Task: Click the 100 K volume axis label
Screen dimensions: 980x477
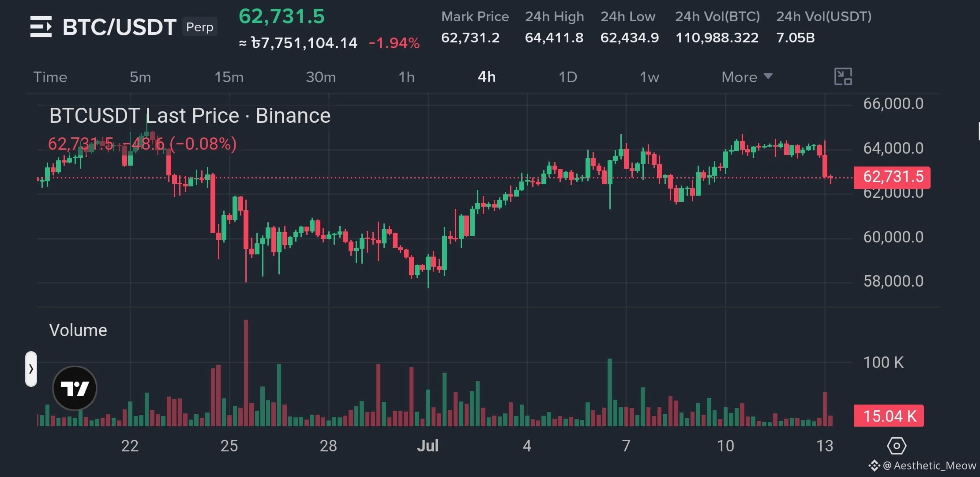Action: pos(883,363)
